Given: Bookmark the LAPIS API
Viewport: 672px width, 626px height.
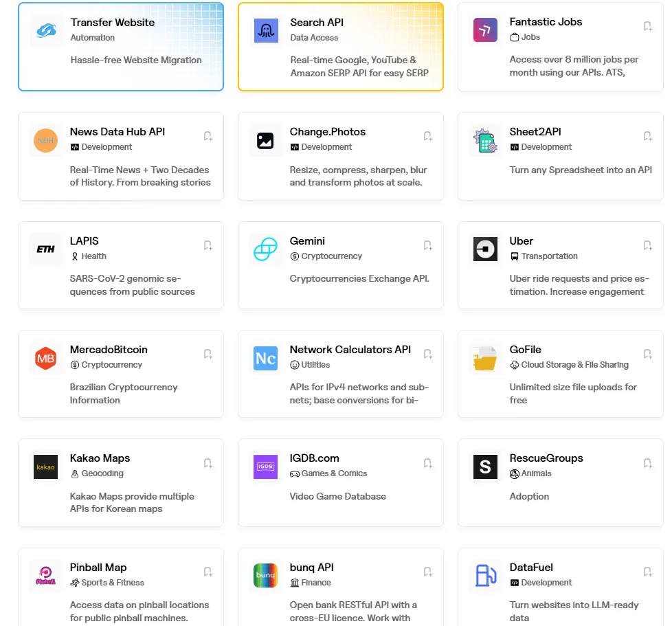Looking at the screenshot, I should click(x=208, y=245).
